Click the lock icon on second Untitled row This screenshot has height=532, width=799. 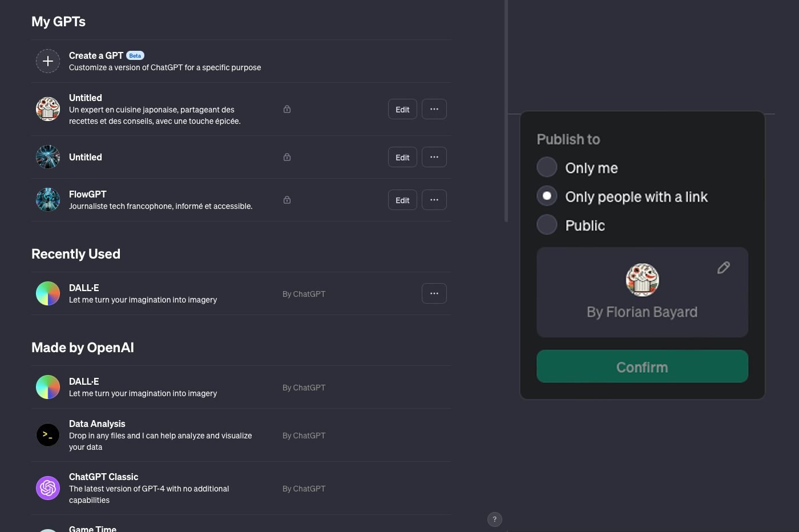tap(287, 157)
